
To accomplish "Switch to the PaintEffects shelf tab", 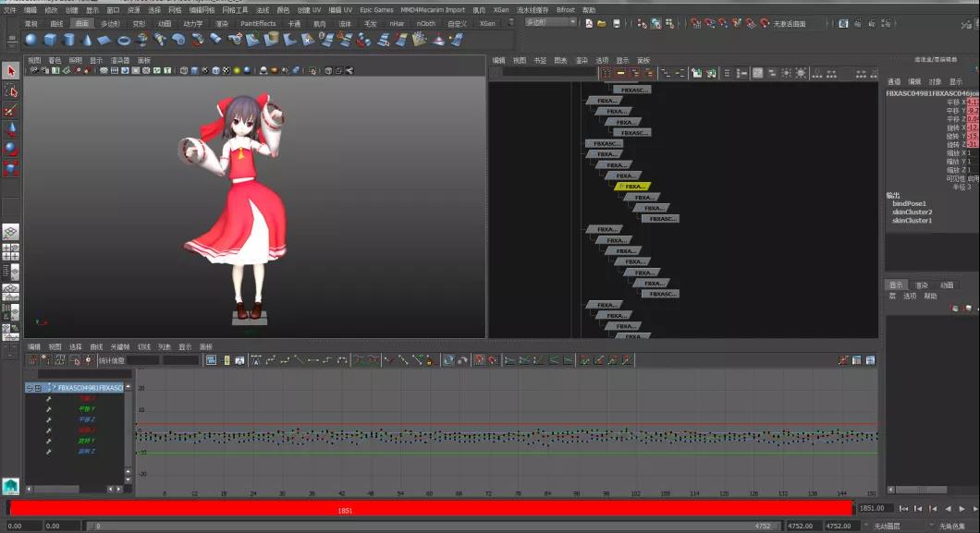I will 258,23.
